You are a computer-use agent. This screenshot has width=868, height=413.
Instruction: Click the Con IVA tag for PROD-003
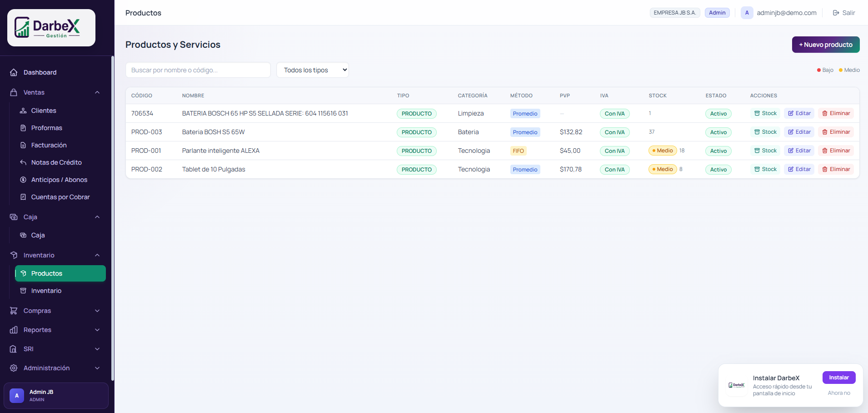point(614,132)
